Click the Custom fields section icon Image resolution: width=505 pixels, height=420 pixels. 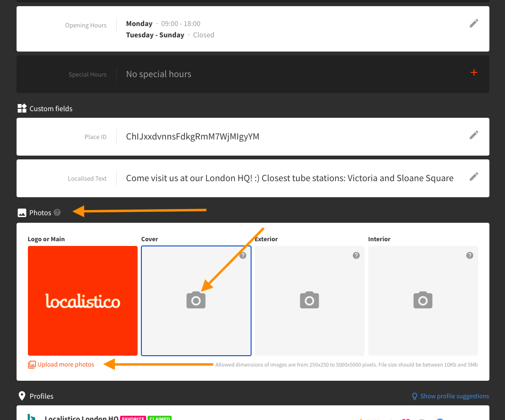(x=22, y=108)
